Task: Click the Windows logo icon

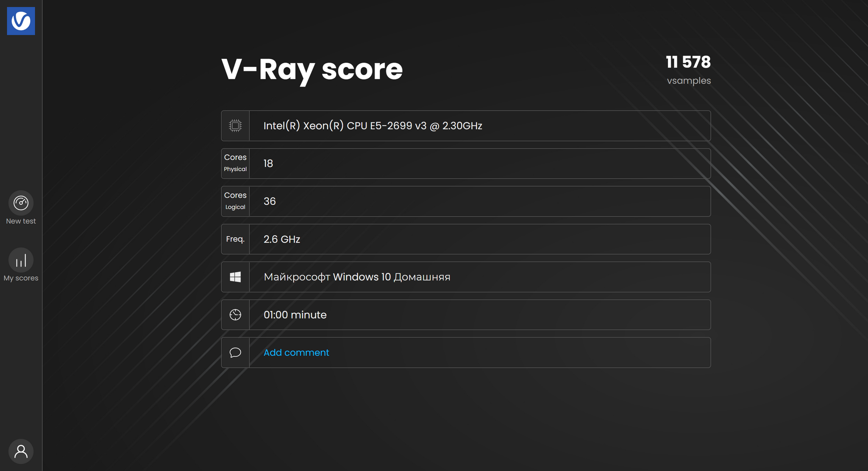Action: pos(235,277)
